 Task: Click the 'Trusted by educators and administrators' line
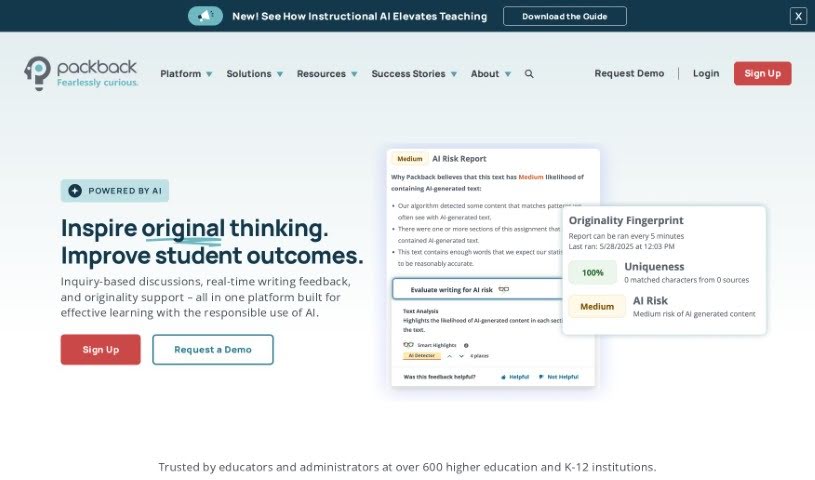click(407, 467)
